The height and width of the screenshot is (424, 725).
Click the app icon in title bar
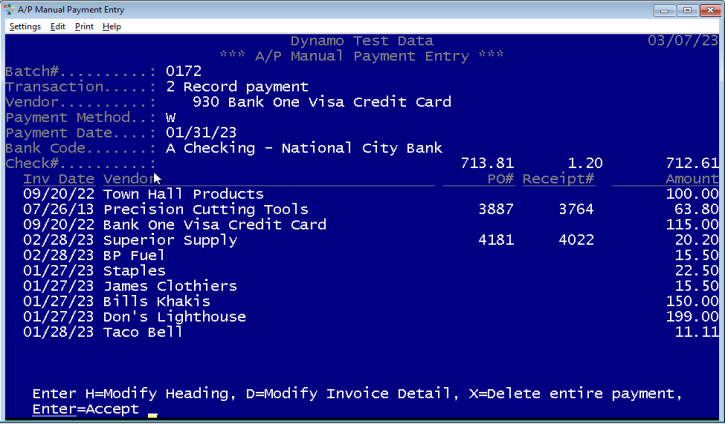click(9, 9)
